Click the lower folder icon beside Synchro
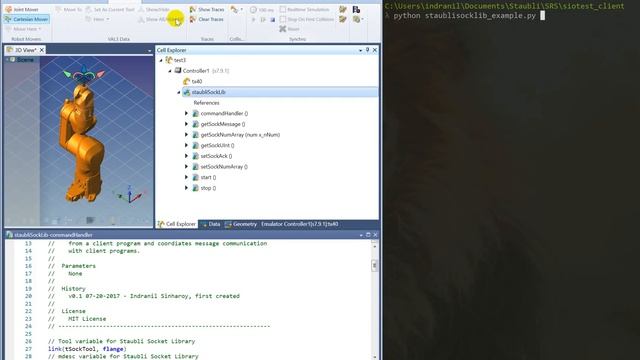 click(343, 19)
